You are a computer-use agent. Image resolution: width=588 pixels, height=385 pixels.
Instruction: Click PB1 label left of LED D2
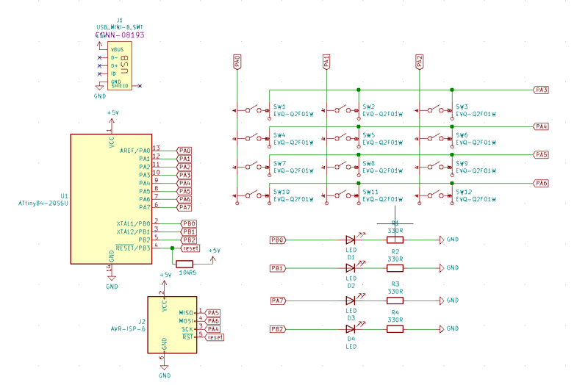pos(278,268)
